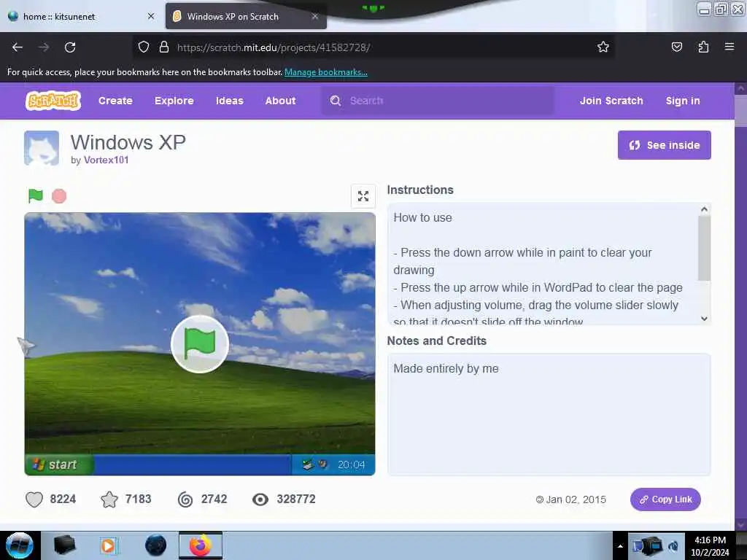Click the remixes spiral icon
The width and height of the screenshot is (747, 560).
tap(185, 499)
